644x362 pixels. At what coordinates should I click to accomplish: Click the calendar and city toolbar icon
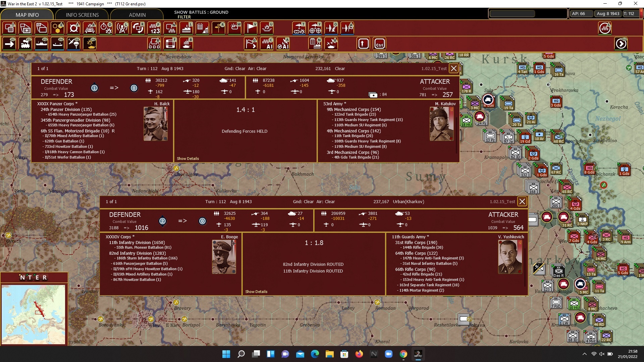(x=202, y=28)
